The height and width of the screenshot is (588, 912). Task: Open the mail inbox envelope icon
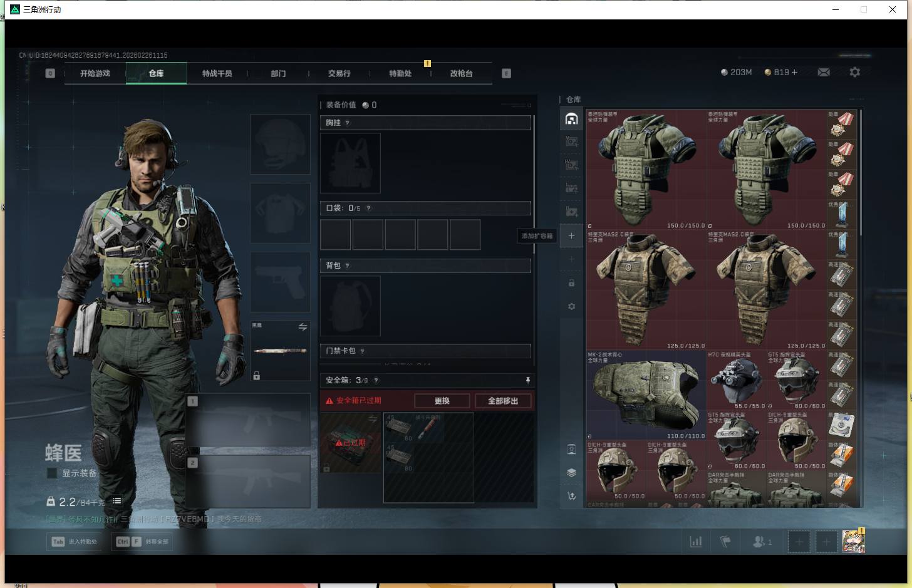[824, 73]
